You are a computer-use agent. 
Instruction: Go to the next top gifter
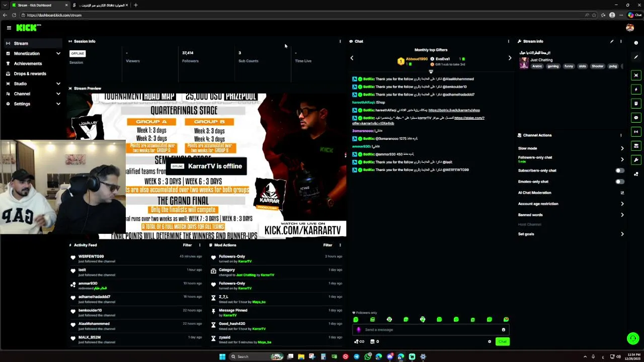tap(510, 58)
